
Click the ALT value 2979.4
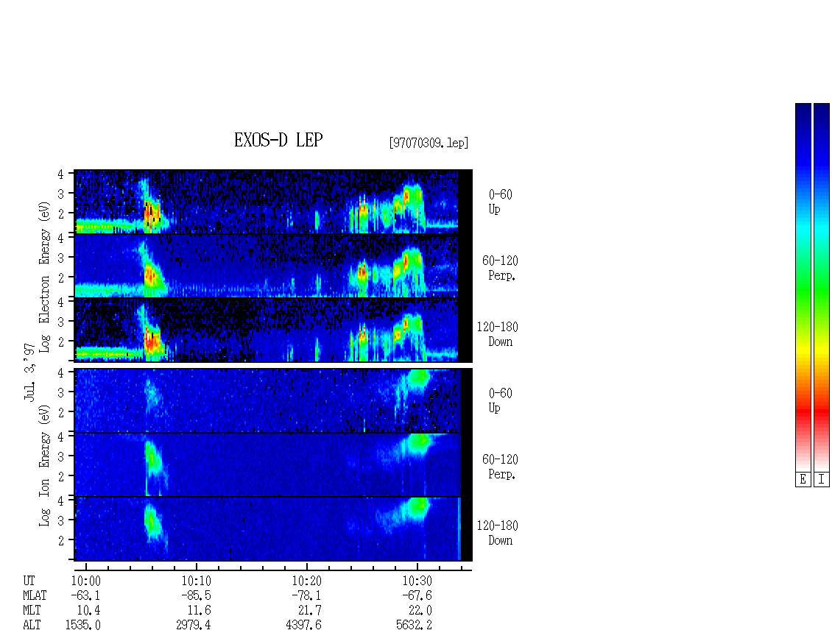point(193,626)
